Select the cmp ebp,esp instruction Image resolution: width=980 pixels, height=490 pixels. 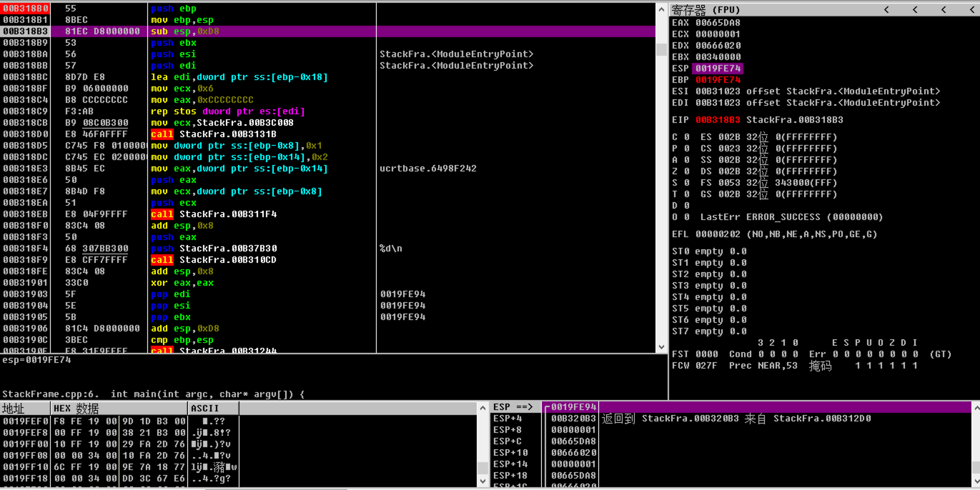[182, 340]
